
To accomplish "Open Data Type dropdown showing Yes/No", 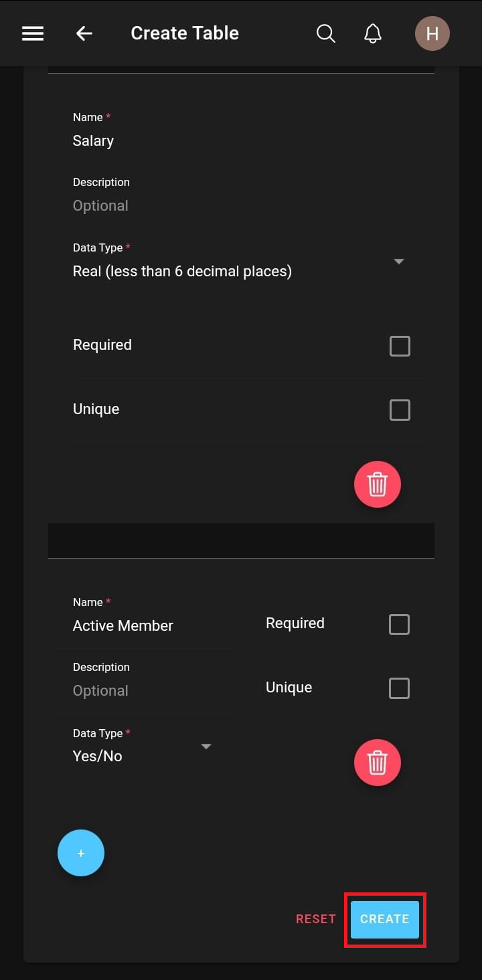I will click(143, 756).
